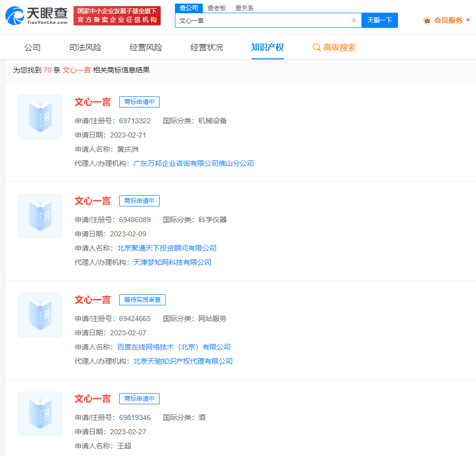Click the 等待实质审查 status tag
This screenshot has width=476, height=456.
click(x=142, y=299)
